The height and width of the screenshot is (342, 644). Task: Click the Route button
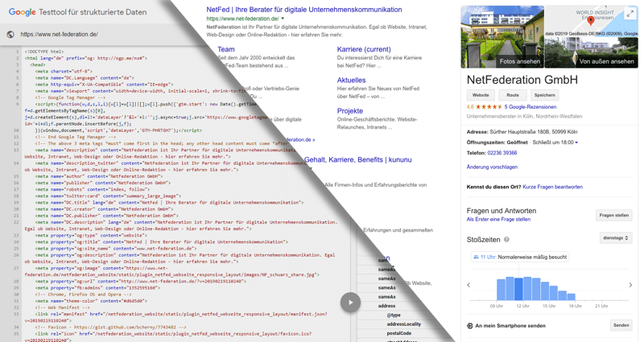[x=513, y=95]
